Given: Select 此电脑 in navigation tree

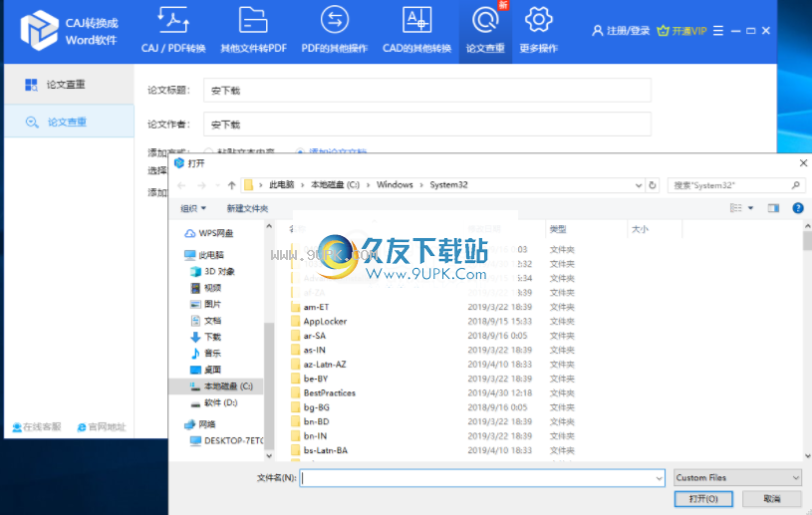Looking at the screenshot, I should pos(204,255).
